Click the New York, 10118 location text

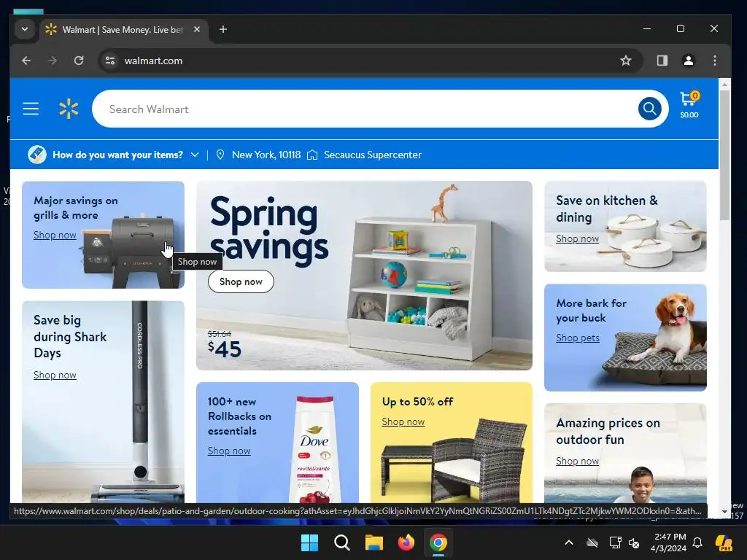[266, 155]
